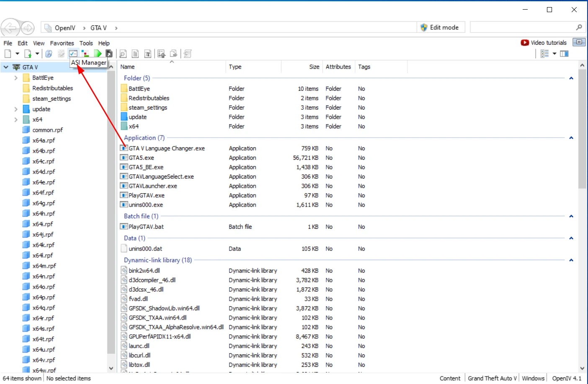
Task: Click the Content status bar entry
Action: (x=450, y=378)
